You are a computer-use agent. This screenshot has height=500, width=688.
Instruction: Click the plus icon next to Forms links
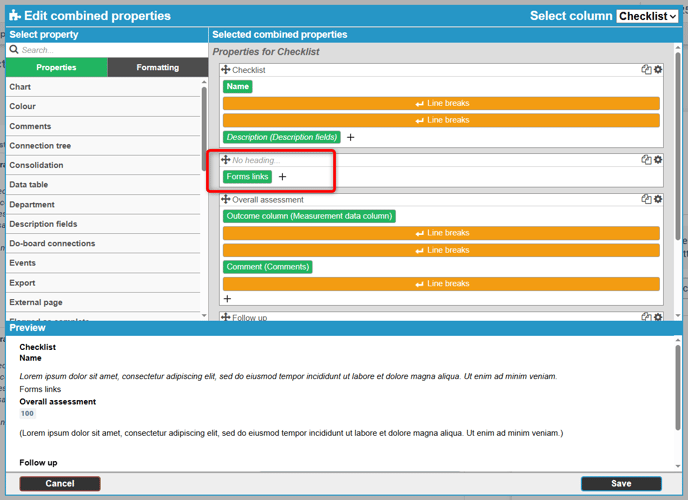click(x=282, y=177)
